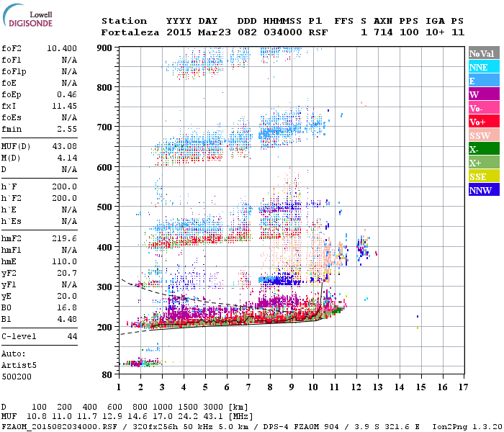Click the h`F value 200.0

(64, 186)
